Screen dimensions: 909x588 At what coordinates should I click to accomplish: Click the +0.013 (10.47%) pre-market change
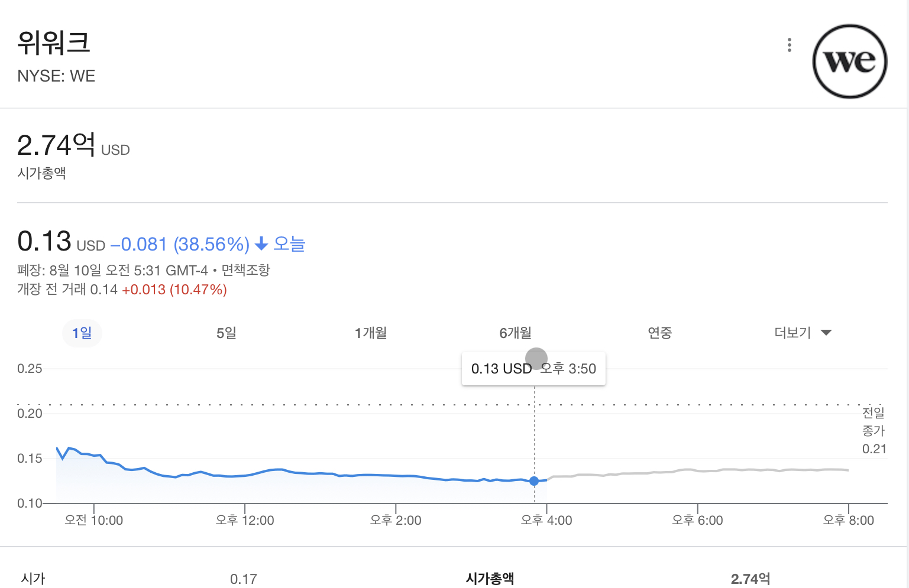click(x=174, y=290)
